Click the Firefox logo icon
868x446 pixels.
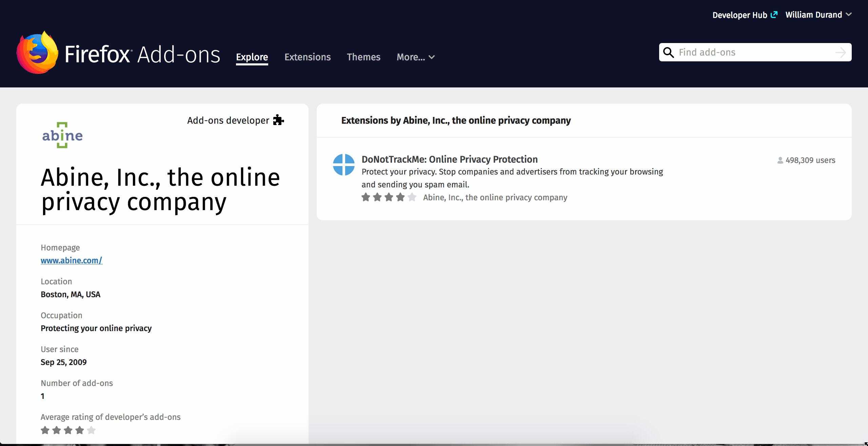(x=37, y=53)
